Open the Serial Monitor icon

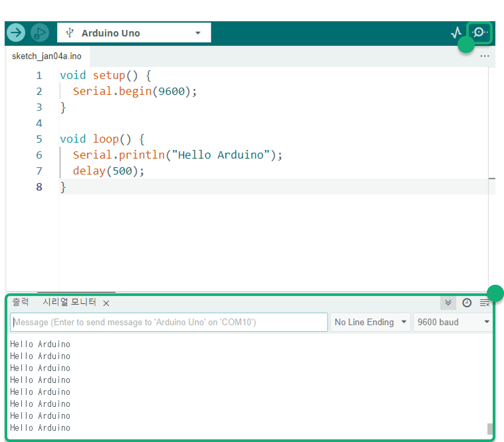tap(479, 32)
